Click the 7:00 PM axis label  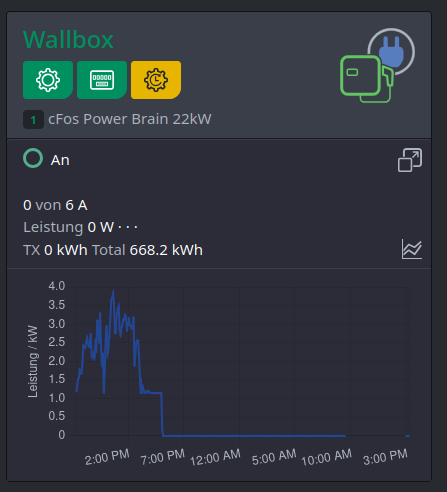click(x=162, y=457)
